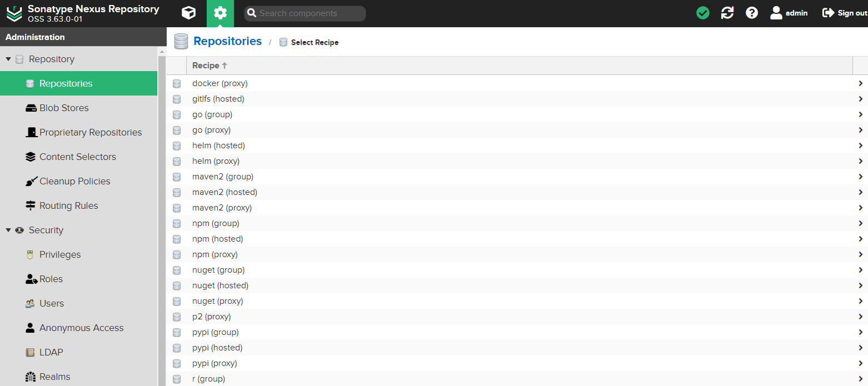Screen dimensions: 868x386
Task: Open Blob Stores in the sidebar
Action: [79, 108]
